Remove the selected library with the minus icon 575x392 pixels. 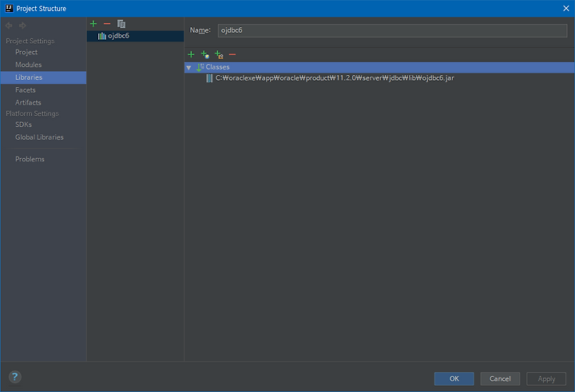coord(107,24)
